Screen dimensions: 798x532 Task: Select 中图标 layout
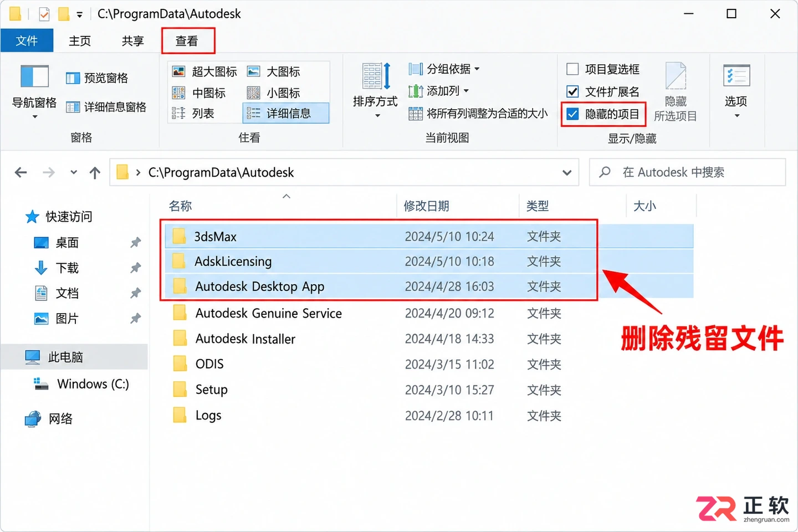pos(199,93)
